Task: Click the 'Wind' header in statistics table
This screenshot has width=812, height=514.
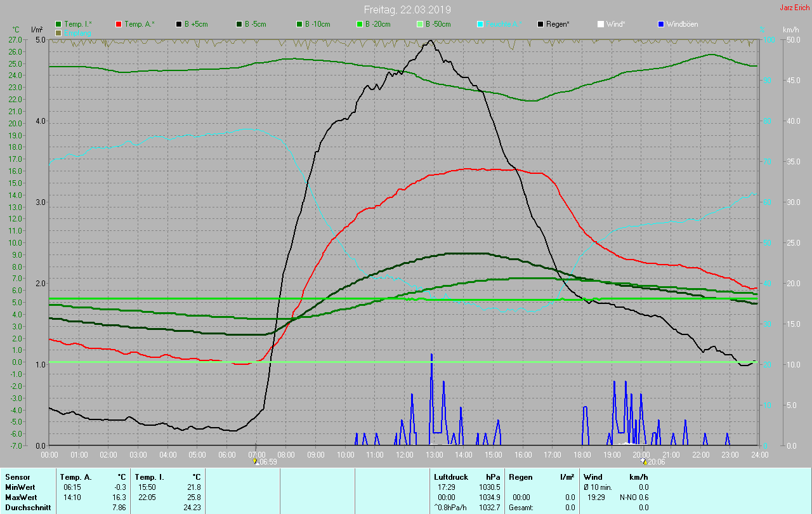Action: tap(593, 477)
